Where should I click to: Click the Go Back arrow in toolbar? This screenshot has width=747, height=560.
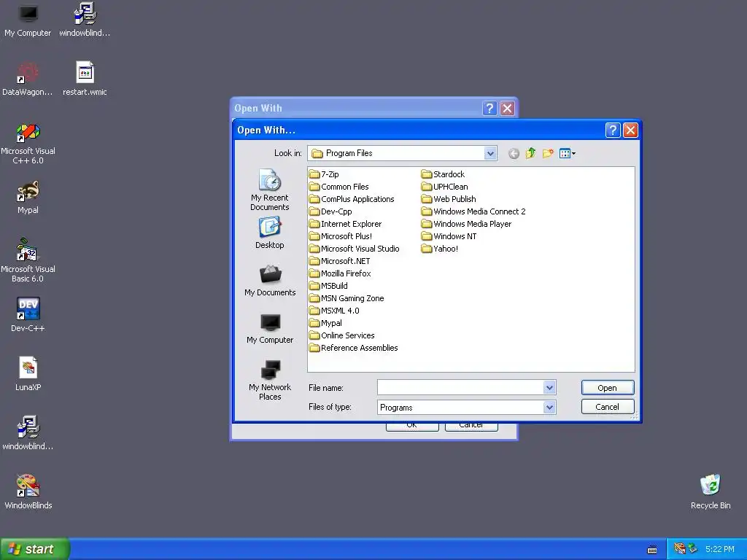pos(514,153)
